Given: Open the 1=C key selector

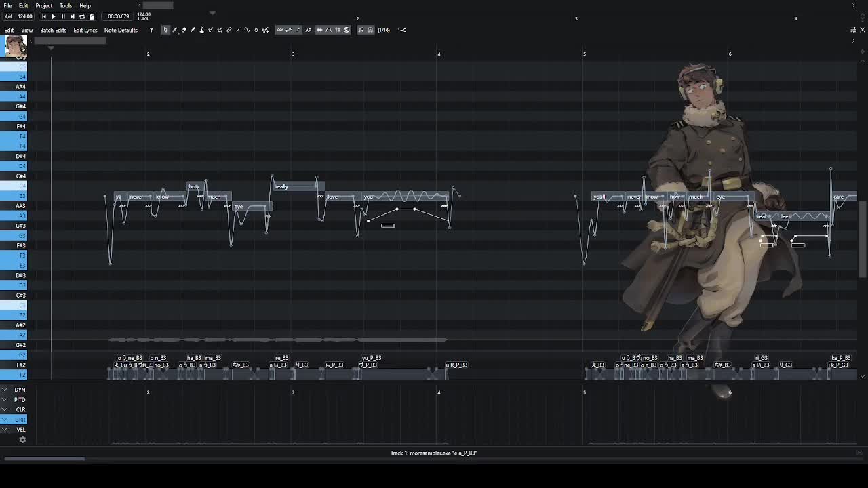Looking at the screenshot, I should [x=402, y=30].
